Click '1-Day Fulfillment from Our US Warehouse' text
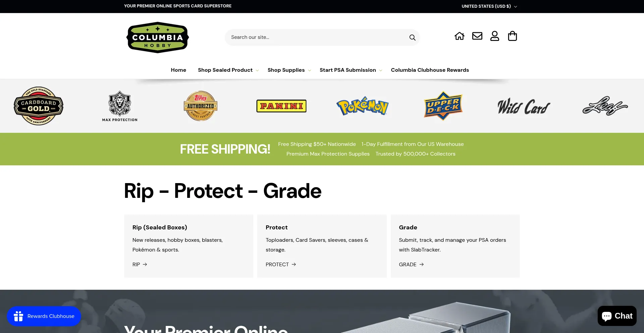Image resolution: width=644 pixels, height=333 pixels. point(413,144)
